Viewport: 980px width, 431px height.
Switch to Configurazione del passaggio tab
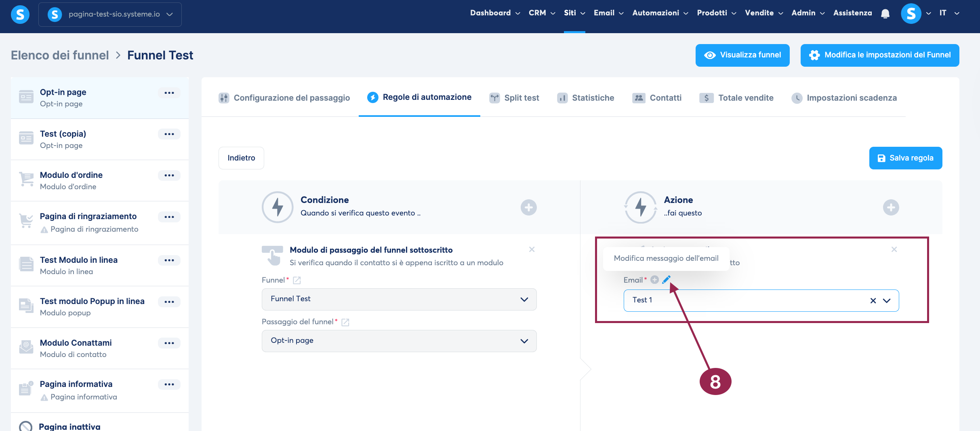coord(284,98)
